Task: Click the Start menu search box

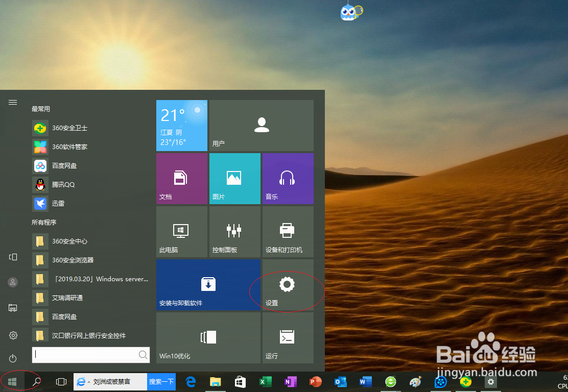Action: point(87,354)
